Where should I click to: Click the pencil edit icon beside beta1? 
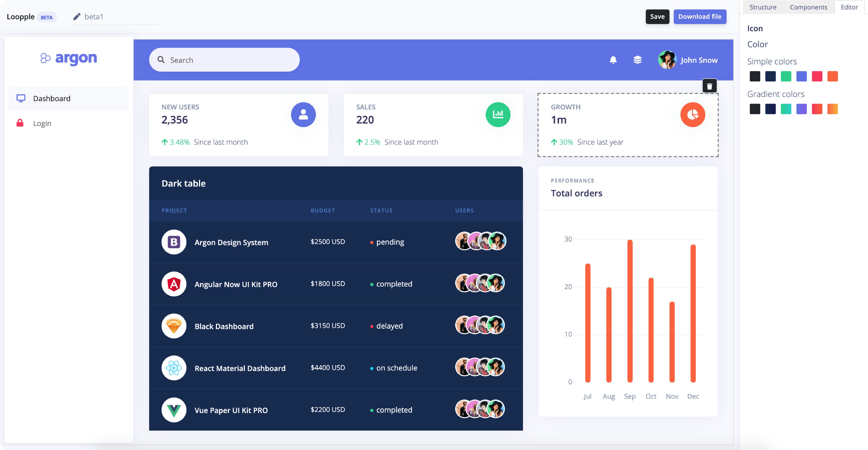(x=77, y=17)
